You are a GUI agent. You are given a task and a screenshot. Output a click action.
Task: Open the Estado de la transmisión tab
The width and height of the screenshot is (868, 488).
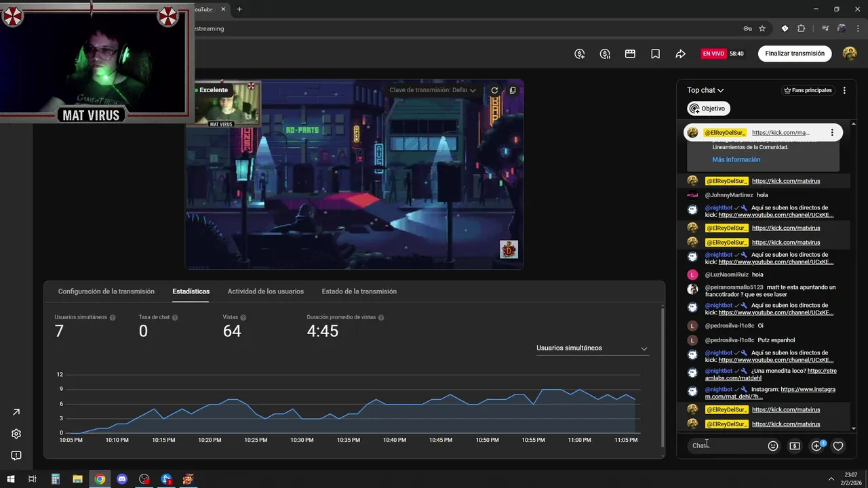(359, 291)
